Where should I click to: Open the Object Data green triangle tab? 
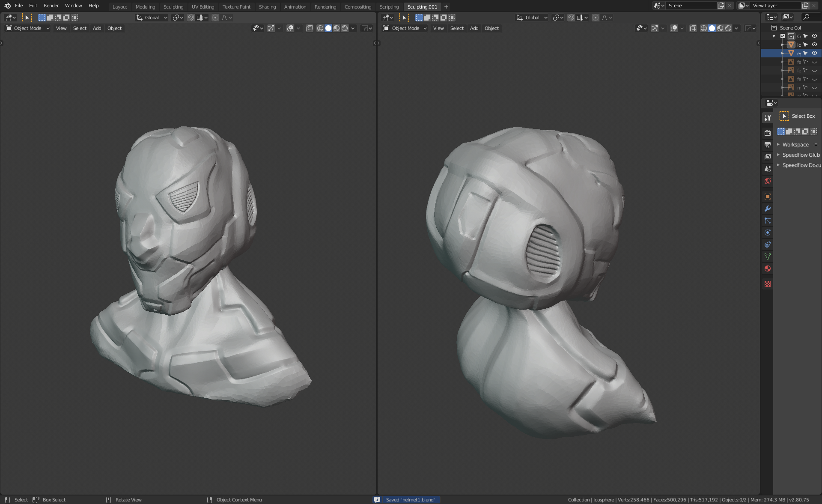click(768, 256)
